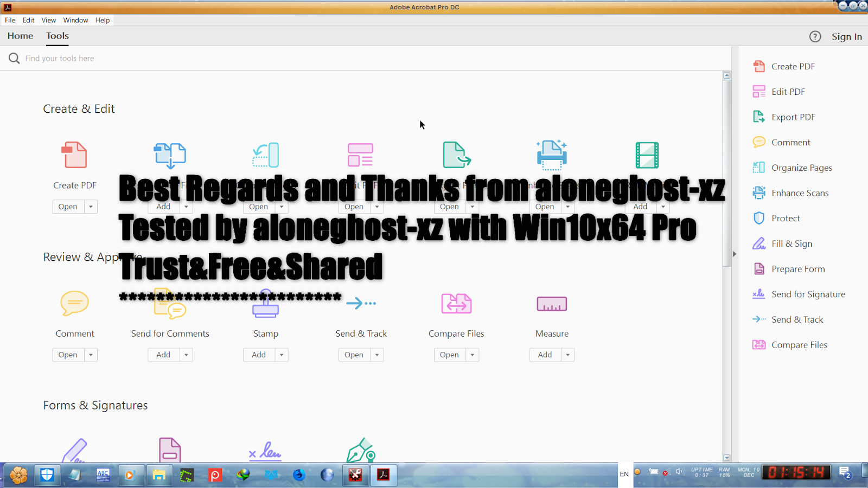Expand the dropdown next to Comment Open button
Screen dimensions: 868x488
coord(91,355)
